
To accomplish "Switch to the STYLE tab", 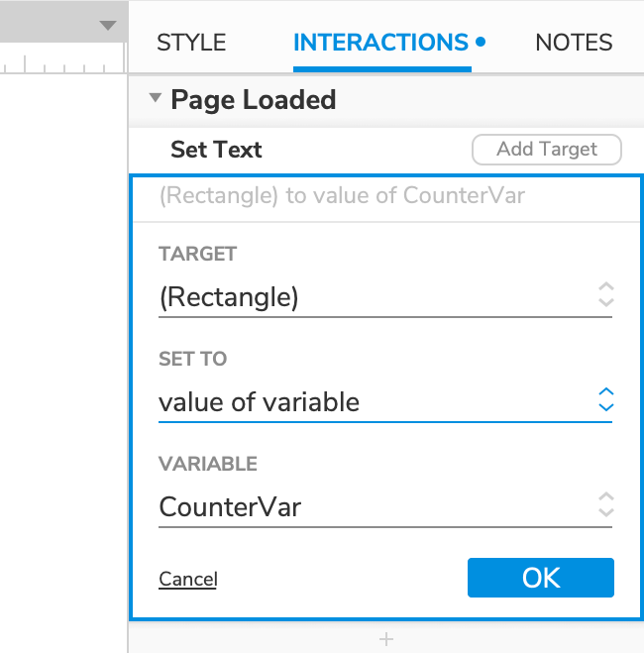I will pyautogui.click(x=191, y=43).
